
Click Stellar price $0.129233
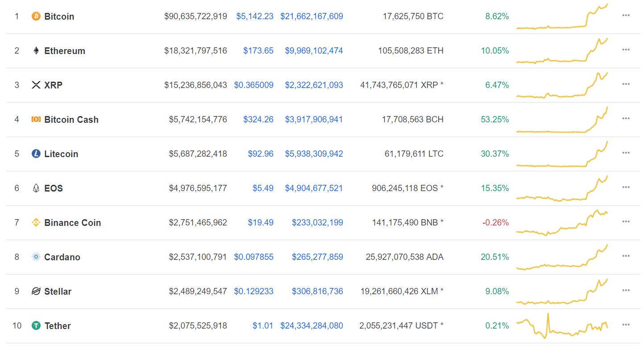click(x=254, y=292)
